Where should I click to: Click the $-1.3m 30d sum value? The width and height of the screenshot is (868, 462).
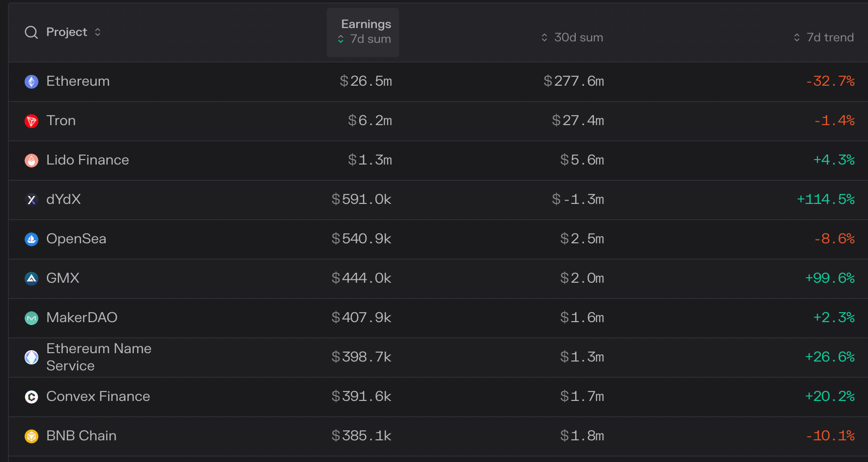pyautogui.click(x=578, y=199)
